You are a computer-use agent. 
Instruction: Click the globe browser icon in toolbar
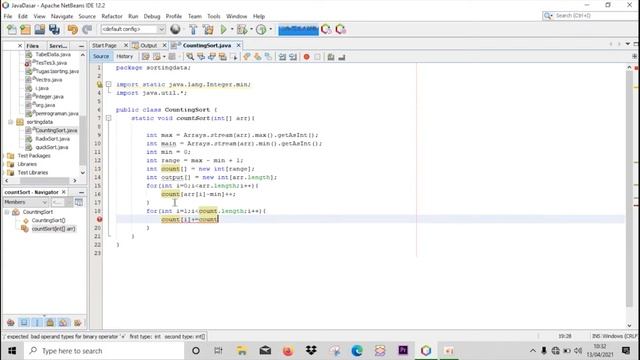tap(175, 29)
